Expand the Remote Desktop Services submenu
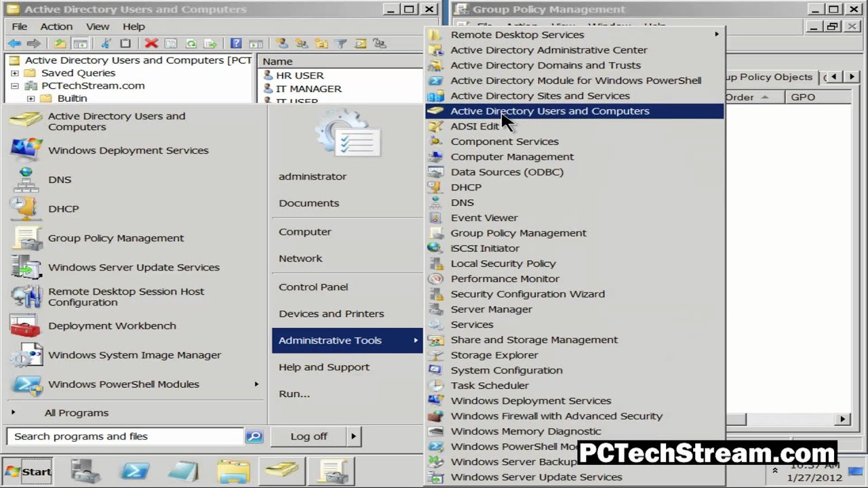The height and width of the screenshot is (488, 868). pos(574,35)
